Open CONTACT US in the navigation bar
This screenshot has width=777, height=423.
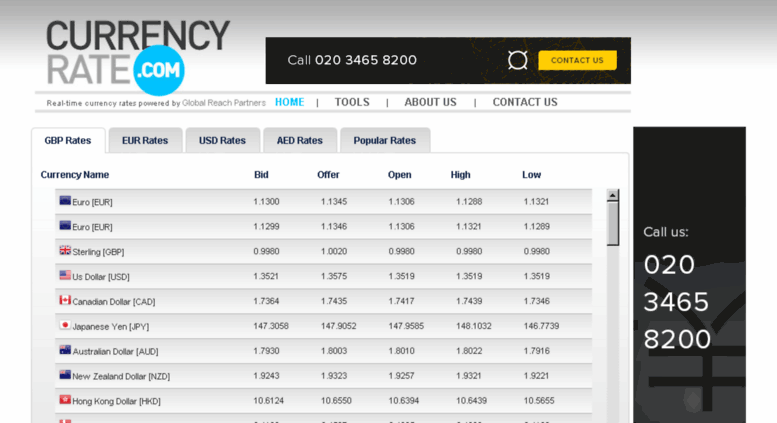[525, 102]
